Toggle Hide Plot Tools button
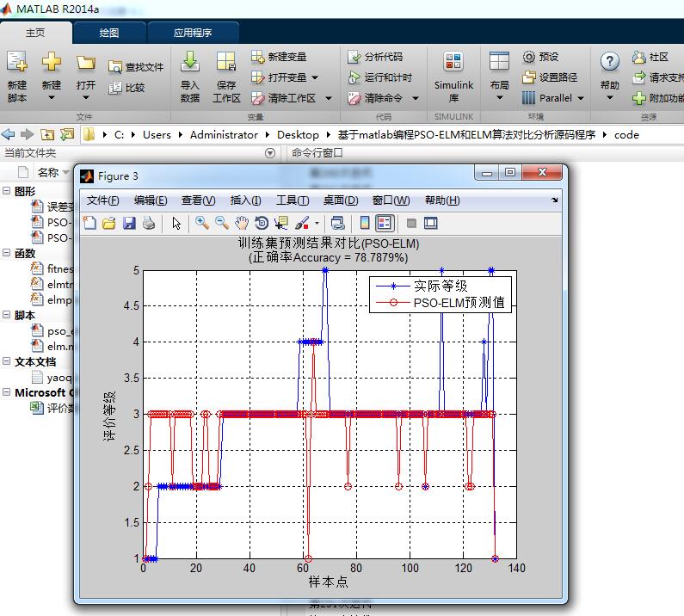The width and height of the screenshot is (684, 616). [411, 223]
